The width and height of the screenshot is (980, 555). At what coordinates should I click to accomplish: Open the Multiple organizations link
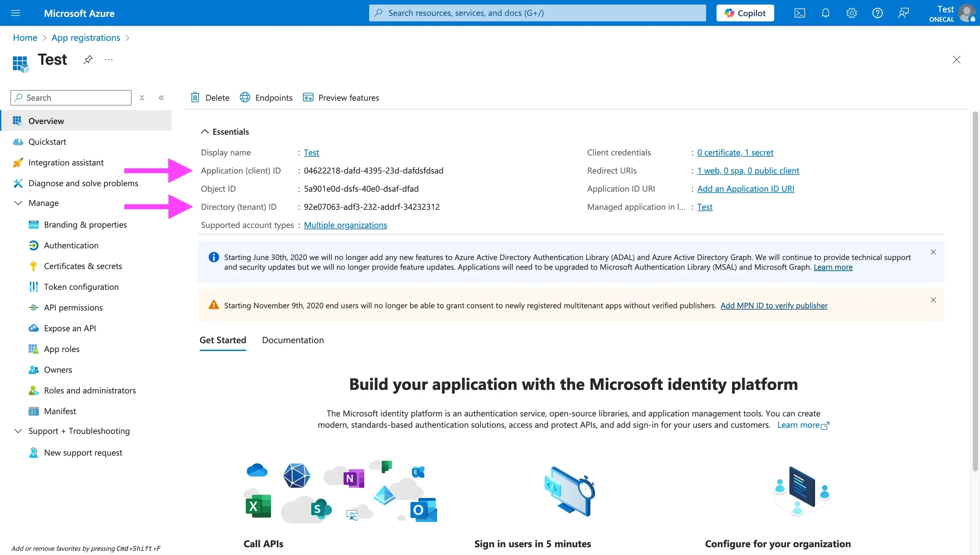[345, 225]
